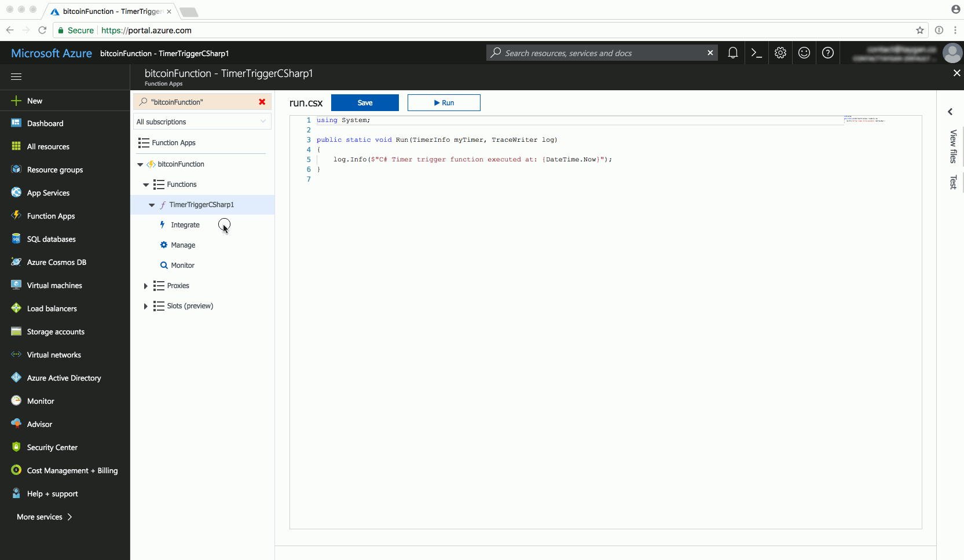
Task: Select Monitor under TimerTriggerCSharp1
Action: [182, 266]
